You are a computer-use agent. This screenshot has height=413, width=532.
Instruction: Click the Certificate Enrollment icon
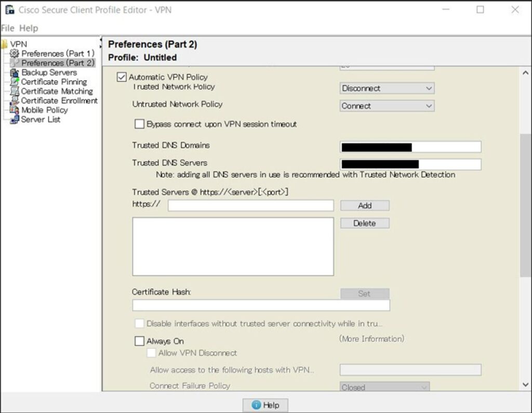coord(14,100)
